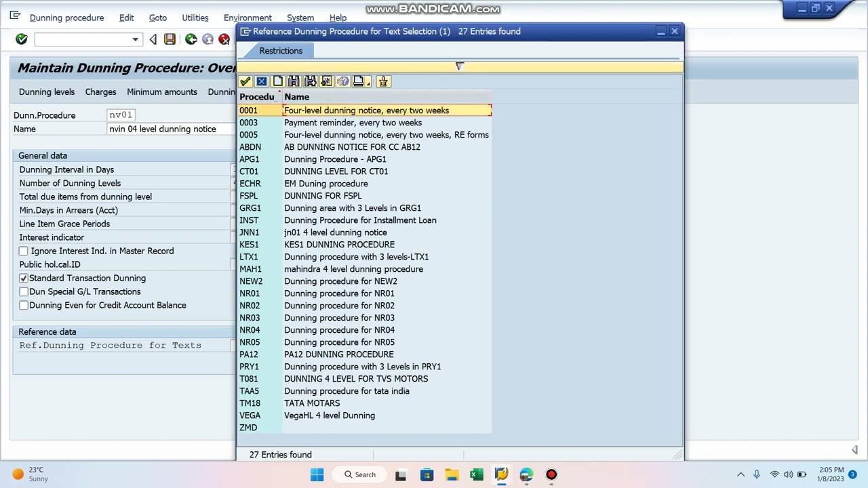868x488 pixels.
Task: Select row VEGA VegaHL 4 level Dunning
Action: click(365, 415)
